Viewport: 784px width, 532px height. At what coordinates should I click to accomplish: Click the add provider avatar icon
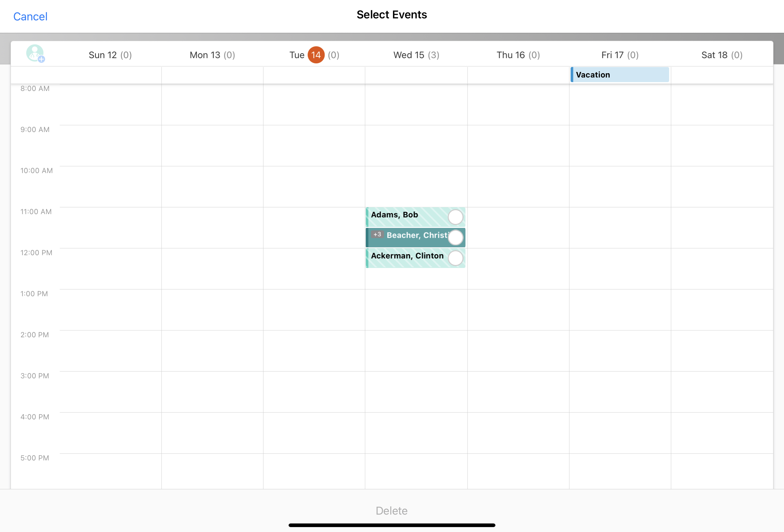(35, 54)
